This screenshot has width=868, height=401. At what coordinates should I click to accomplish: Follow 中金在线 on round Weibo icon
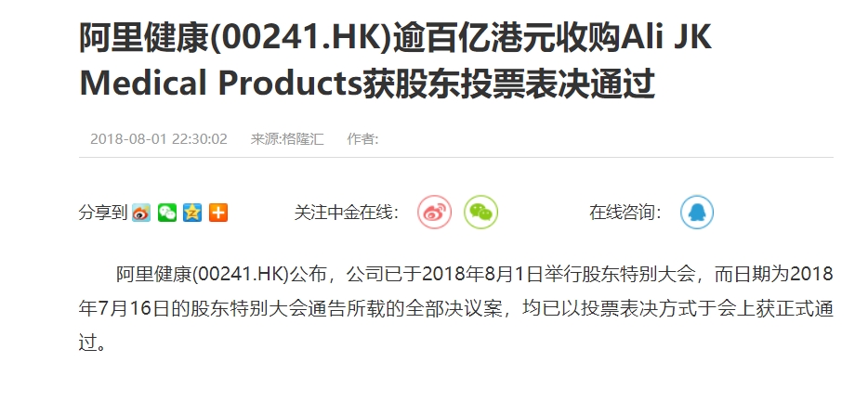(435, 212)
